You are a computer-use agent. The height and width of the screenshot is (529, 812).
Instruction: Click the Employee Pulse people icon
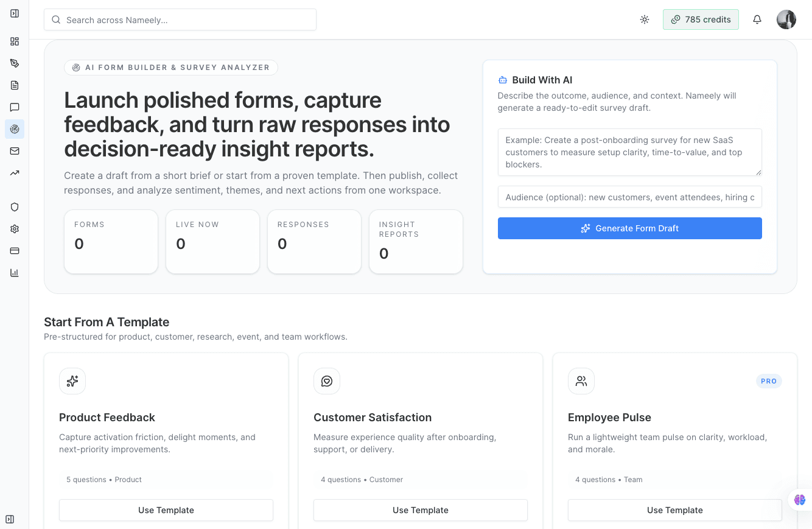(581, 380)
